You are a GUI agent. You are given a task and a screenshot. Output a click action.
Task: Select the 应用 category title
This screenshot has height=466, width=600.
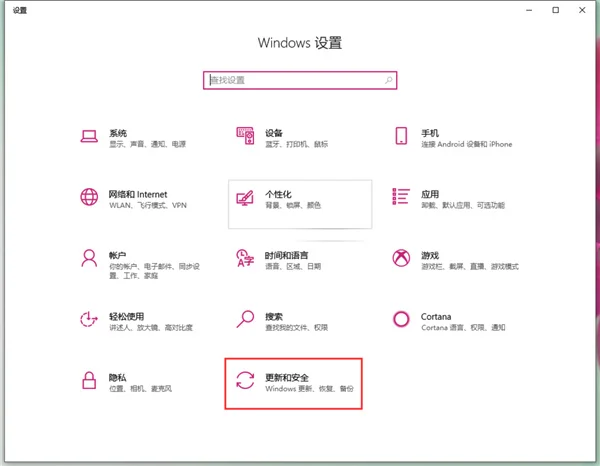[x=430, y=194]
